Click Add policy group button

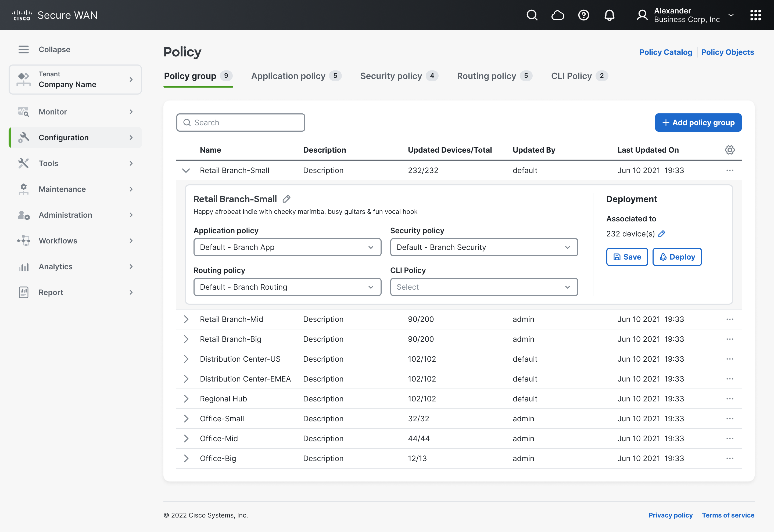(698, 123)
